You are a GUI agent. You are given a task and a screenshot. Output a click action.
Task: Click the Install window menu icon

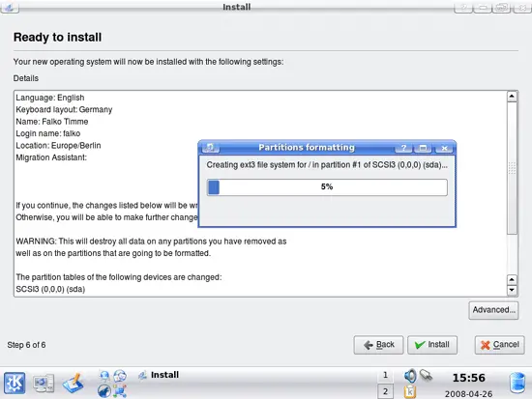10,8
